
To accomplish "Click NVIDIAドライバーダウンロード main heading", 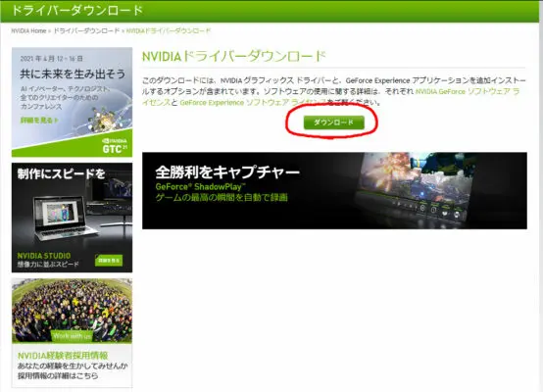I will click(x=234, y=56).
